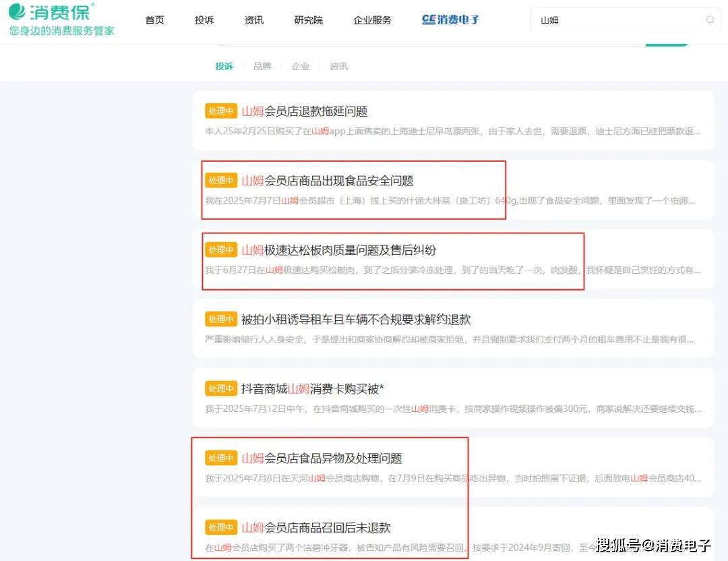This screenshot has height=561, width=728.
Task: Click summary text starting 我在2025年7月7日山姆会员超市
Action: [450, 201]
